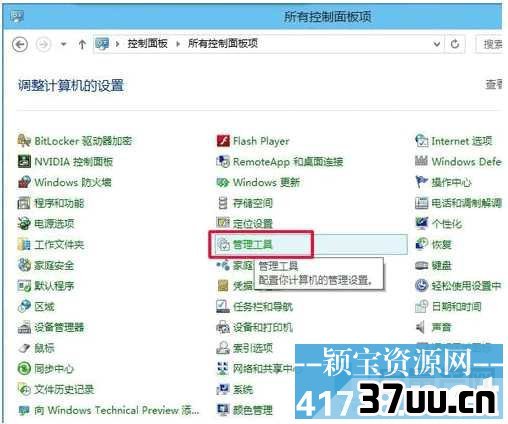Click the 同步中心 green sync icon
508x424 pixels.
click(24, 369)
